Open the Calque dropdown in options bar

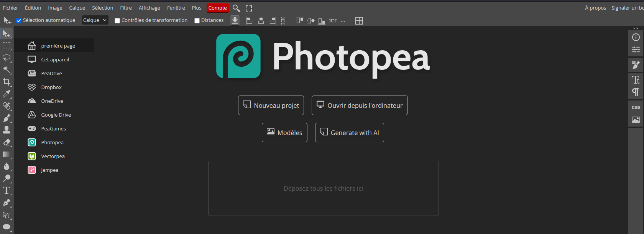pyautogui.click(x=95, y=20)
